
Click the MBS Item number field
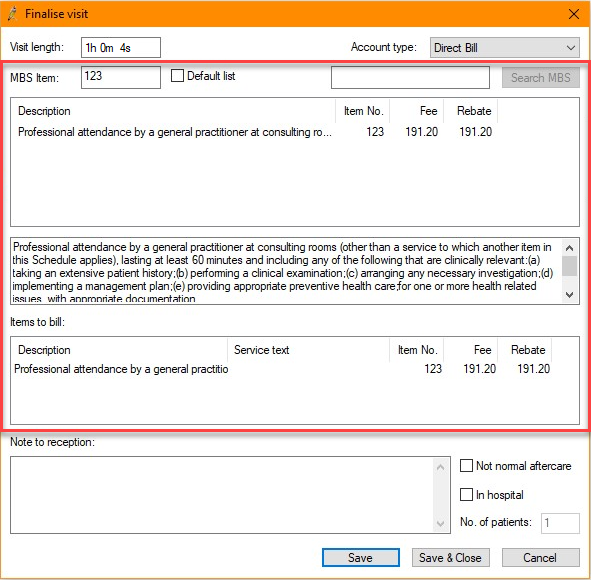click(121, 77)
